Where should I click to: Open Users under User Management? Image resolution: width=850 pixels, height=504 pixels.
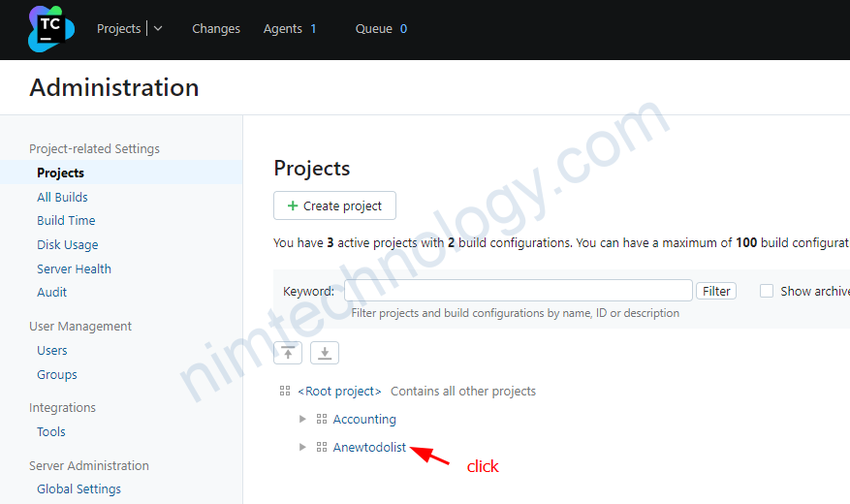click(x=52, y=351)
